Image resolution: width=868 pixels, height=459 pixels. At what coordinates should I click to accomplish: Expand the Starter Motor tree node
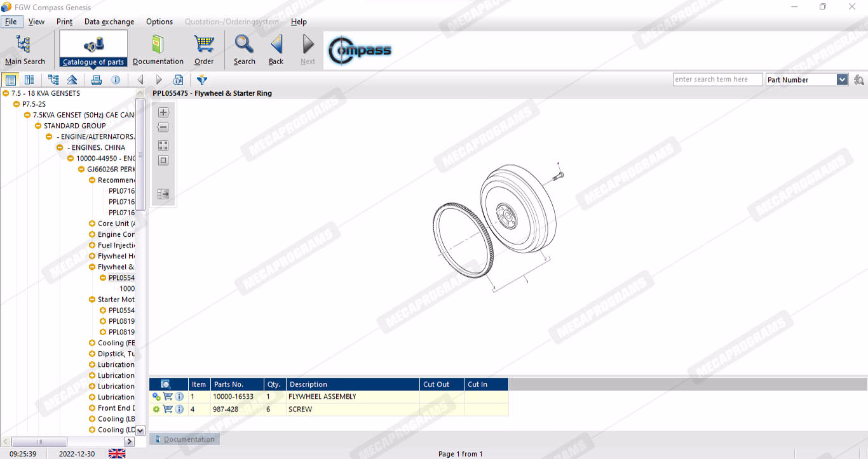[92, 300]
